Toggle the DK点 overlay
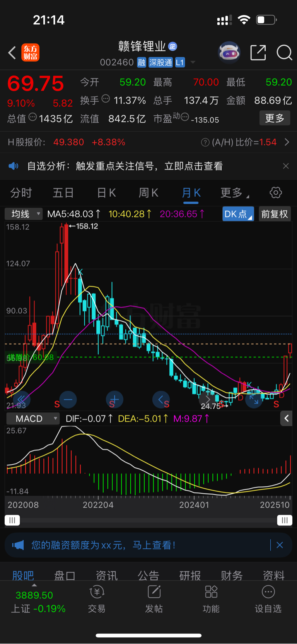297x644 pixels. coord(238,214)
